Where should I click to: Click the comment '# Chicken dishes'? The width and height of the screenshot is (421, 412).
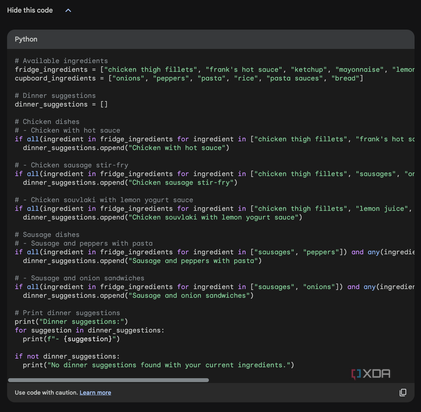(x=47, y=122)
